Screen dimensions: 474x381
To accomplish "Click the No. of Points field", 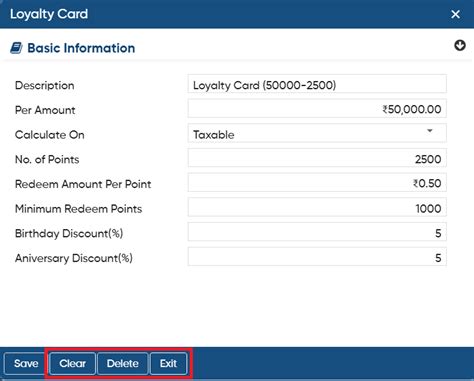I will 317,158.
